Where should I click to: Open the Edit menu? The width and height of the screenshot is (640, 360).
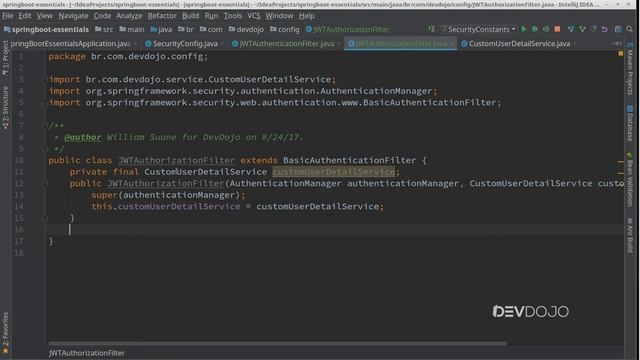click(24, 16)
